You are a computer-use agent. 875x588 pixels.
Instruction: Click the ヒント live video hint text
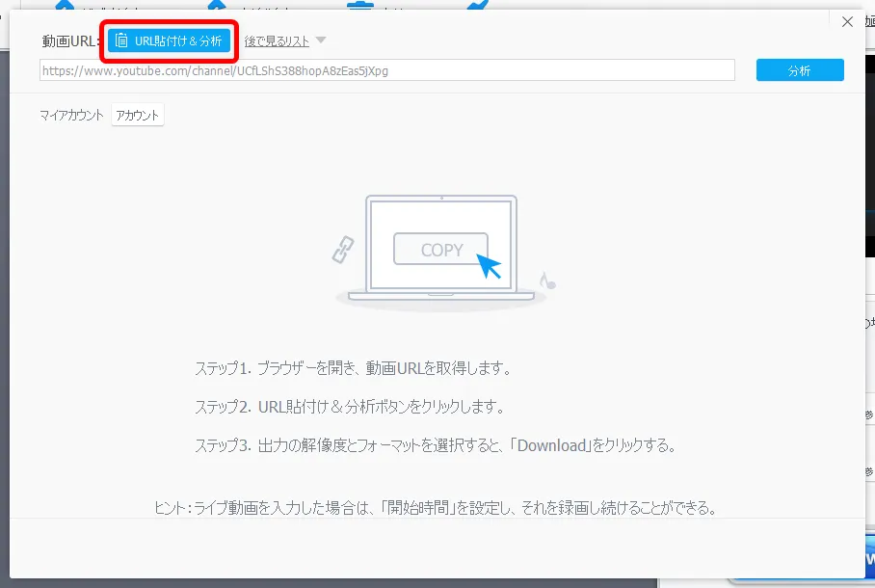point(436,508)
